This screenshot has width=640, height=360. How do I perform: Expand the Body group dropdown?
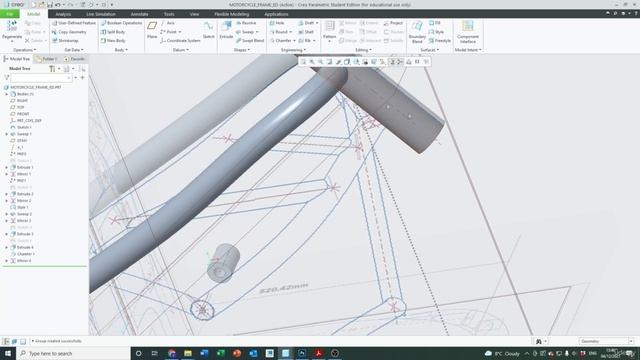click(x=121, y=50)
